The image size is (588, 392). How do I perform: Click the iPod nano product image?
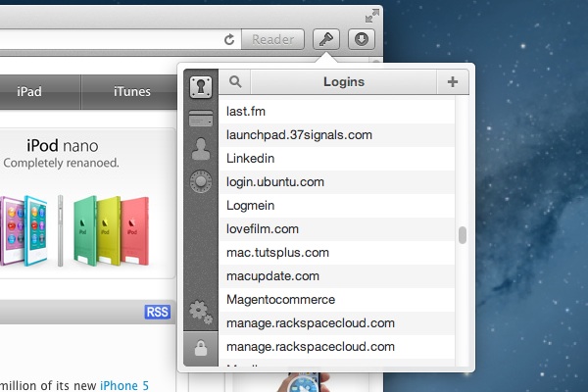click(x=75, y=230)
